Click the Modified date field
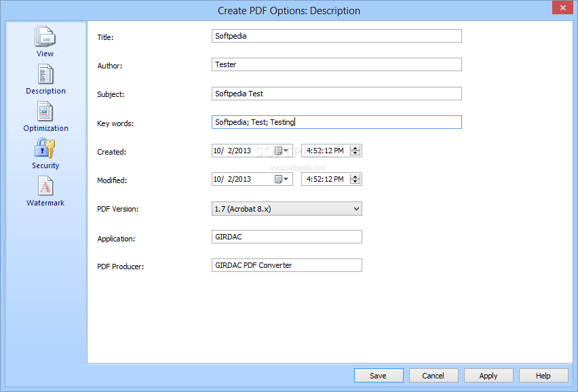578x392 pixels. [252, 179]
